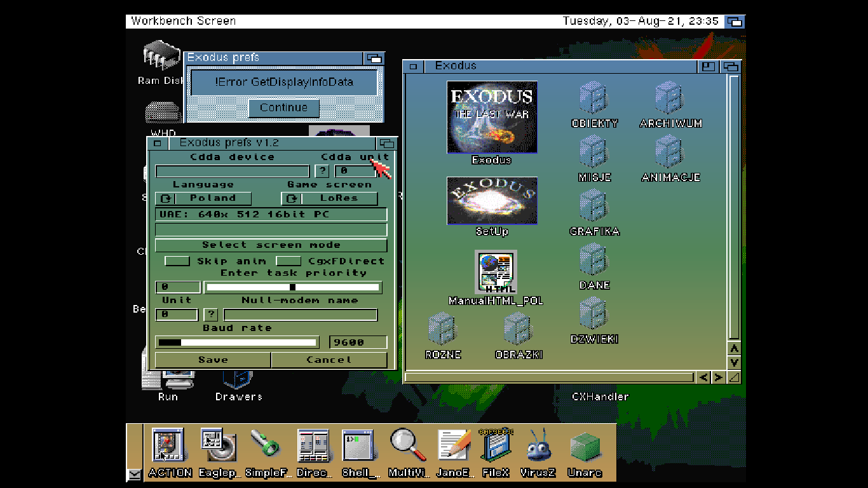Click the Exodus window scroll down arrow

734,362
